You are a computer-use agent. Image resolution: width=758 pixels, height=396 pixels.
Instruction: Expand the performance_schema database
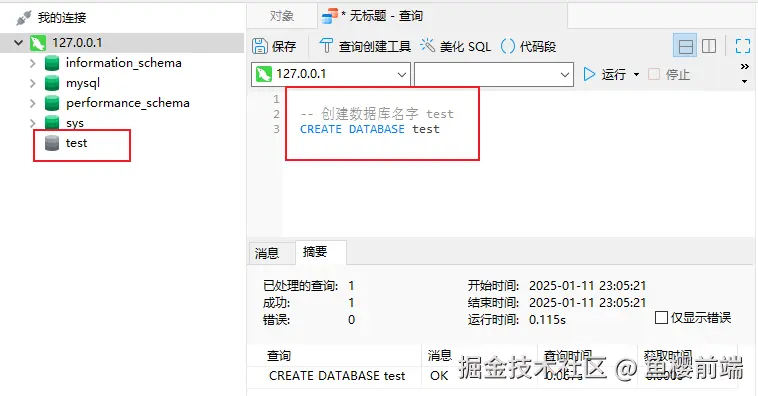click(32, 103)
